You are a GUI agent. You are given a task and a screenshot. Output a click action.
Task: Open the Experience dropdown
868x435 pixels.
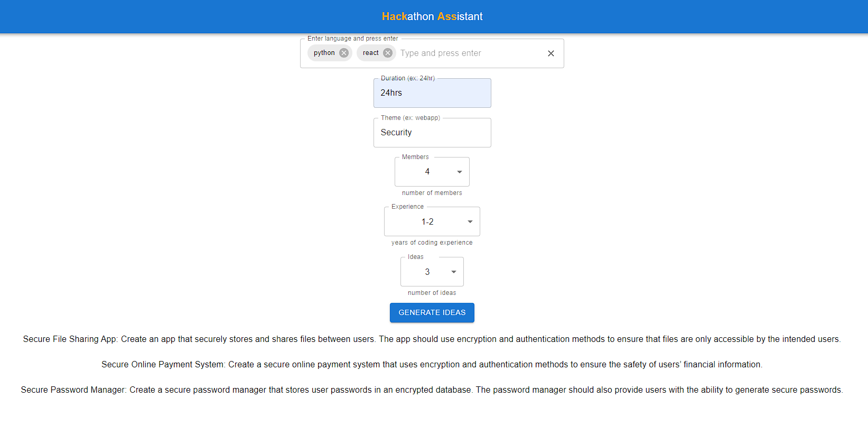click(x=432, y=221)
